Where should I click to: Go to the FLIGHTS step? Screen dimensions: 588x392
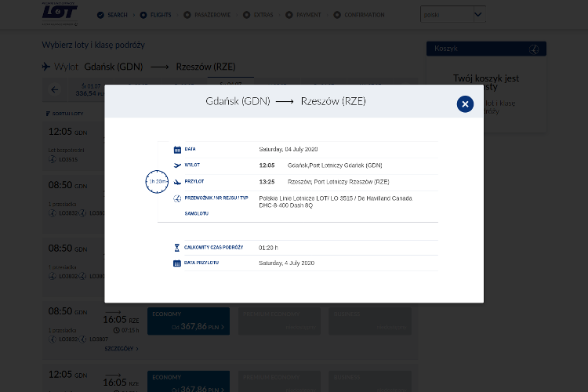156,15
